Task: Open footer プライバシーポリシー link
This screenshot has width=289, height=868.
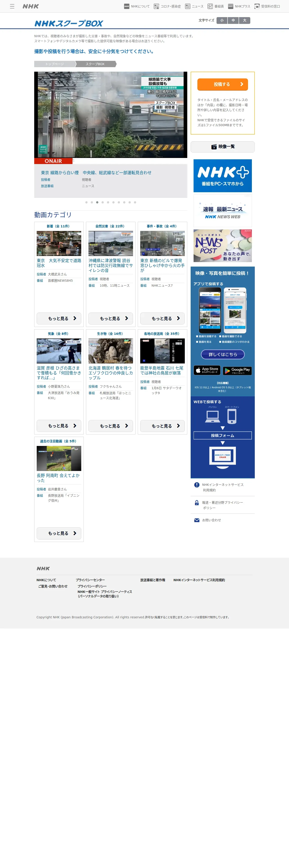Action: point(92,586)
